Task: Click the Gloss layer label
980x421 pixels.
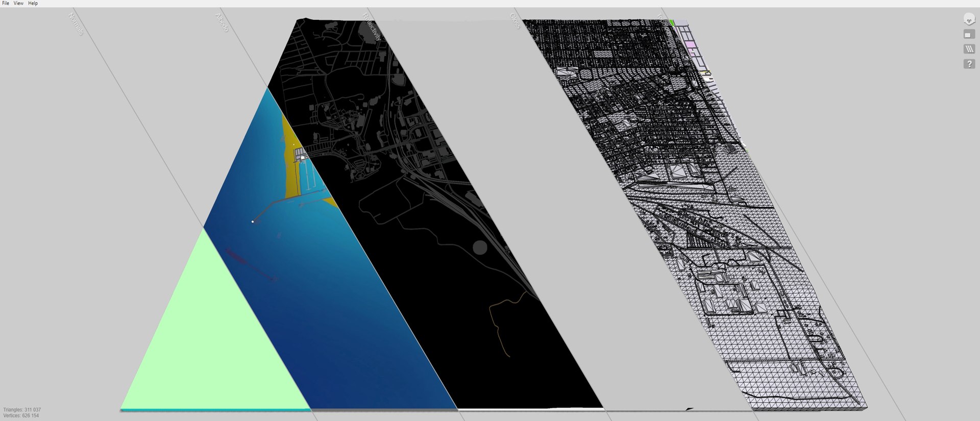Action: tap(515, 21)
